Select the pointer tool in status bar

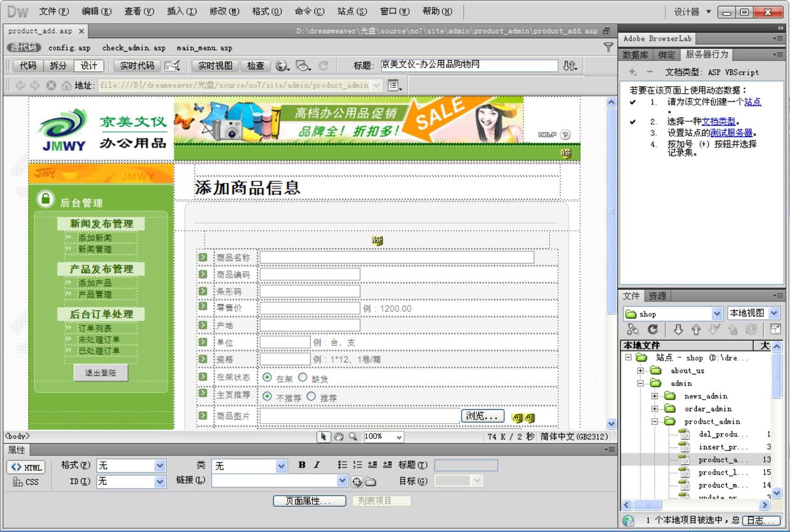(x=324, y=436)
